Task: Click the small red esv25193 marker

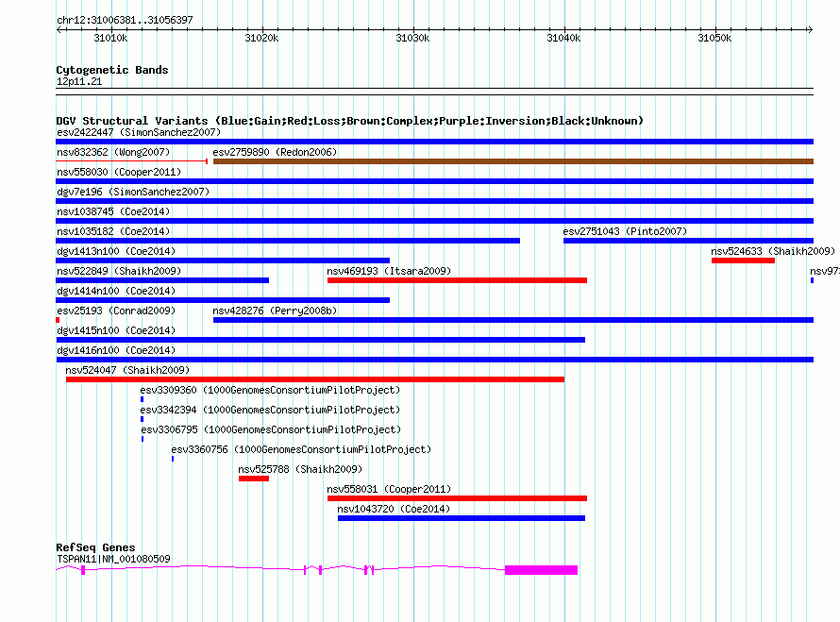Action: [x=58, y=320]
